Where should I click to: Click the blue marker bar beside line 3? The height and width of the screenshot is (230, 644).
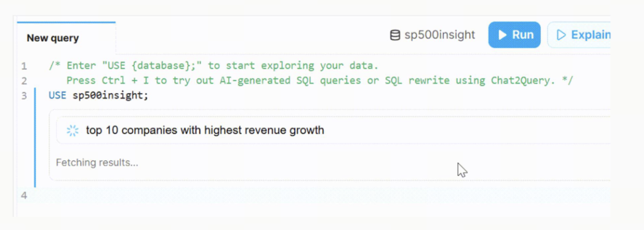[x=35, y=137]
